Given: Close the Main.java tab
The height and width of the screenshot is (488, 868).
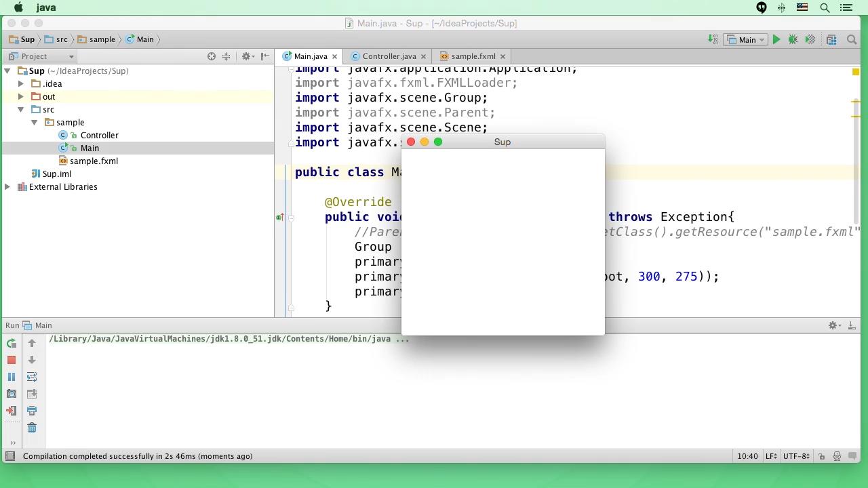Looking at the screenshot, I should [x=334, y=56].
